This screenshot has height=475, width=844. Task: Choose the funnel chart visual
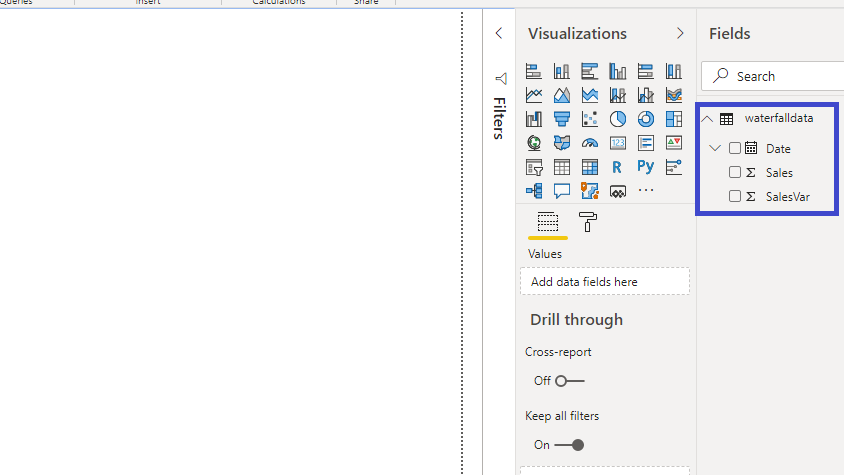[562, 119]
